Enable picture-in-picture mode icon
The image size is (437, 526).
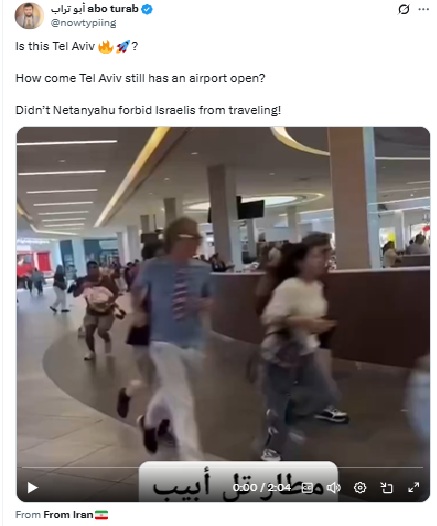click(386, 487)
